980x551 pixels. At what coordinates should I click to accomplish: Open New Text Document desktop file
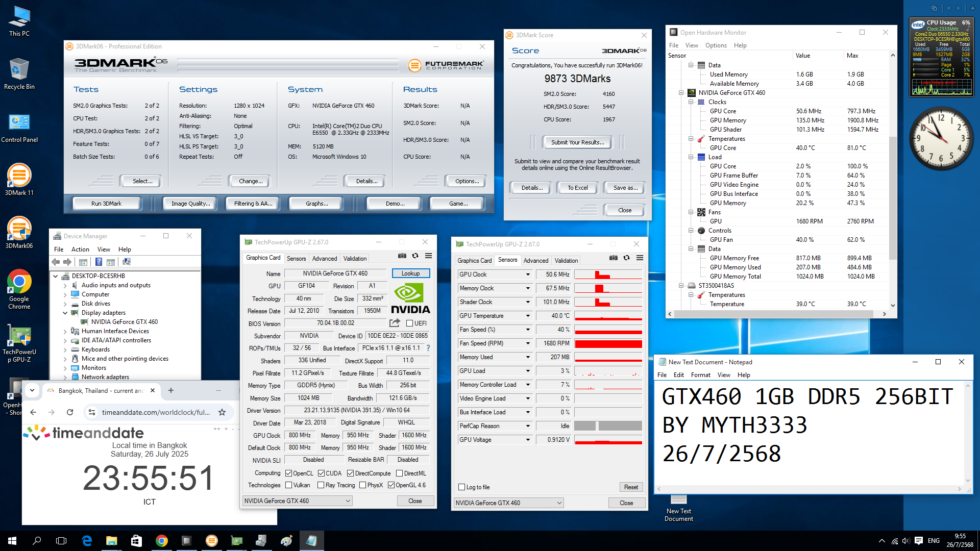(x=679, y=508)
